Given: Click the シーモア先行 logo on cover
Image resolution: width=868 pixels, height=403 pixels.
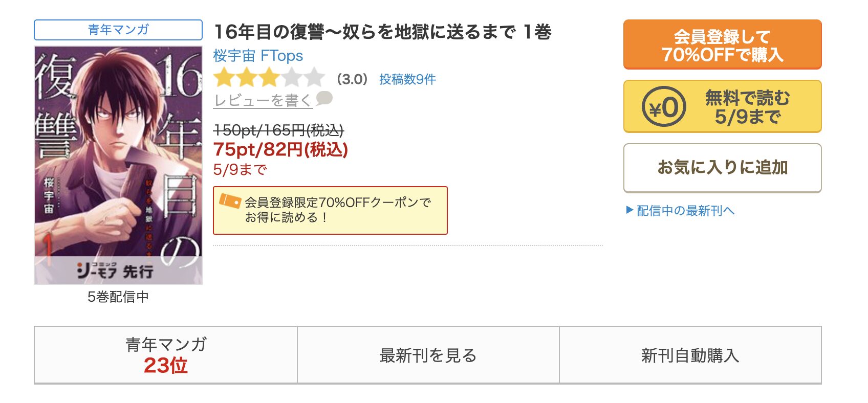Looking at the screenshot, I should 116,270.
